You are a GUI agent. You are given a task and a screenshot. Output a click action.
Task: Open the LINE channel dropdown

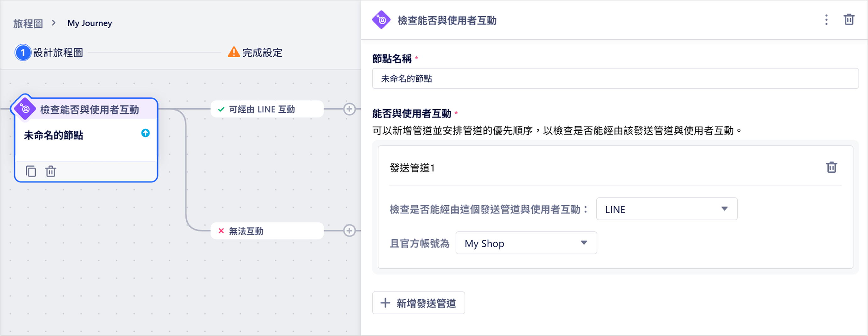[666, 209]
